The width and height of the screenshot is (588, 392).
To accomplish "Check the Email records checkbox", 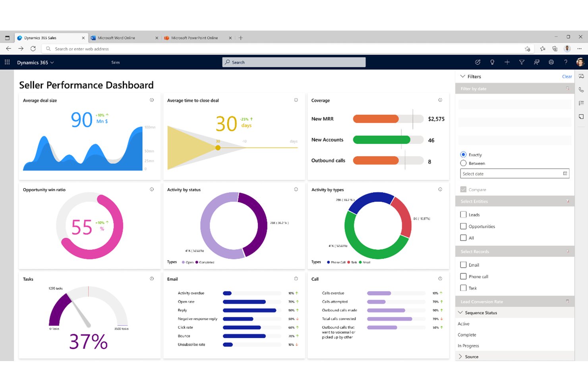I will click(x=463, y=265).
